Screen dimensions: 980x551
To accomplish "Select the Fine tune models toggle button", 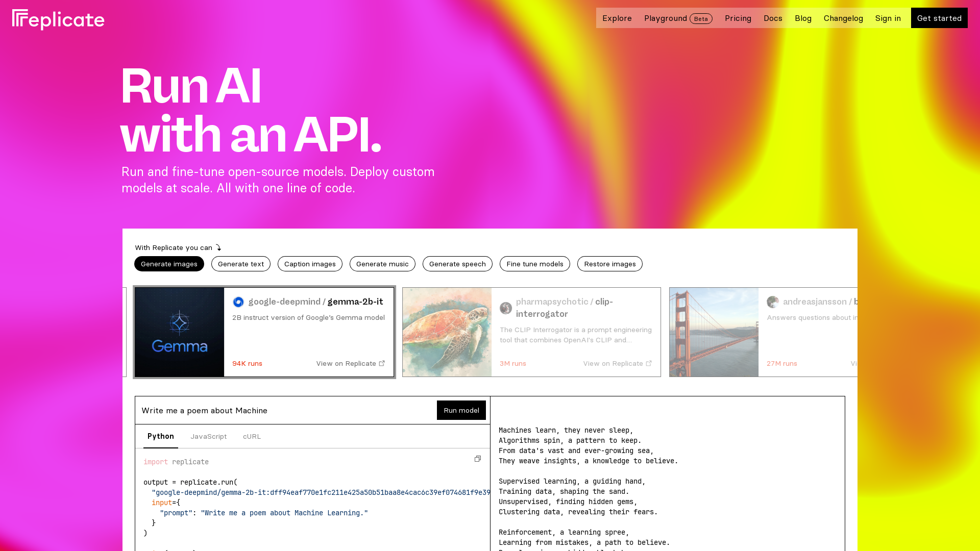I will [534, 264].
